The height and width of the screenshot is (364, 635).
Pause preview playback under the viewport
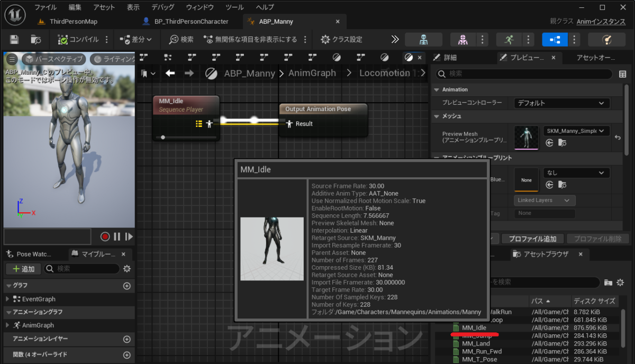click(x=117, y=236)
